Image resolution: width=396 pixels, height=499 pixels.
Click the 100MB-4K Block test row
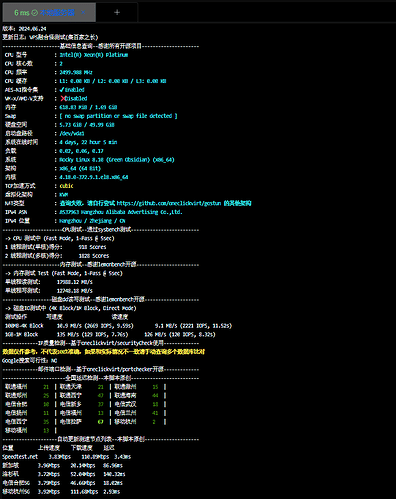(x=118, y=326)
